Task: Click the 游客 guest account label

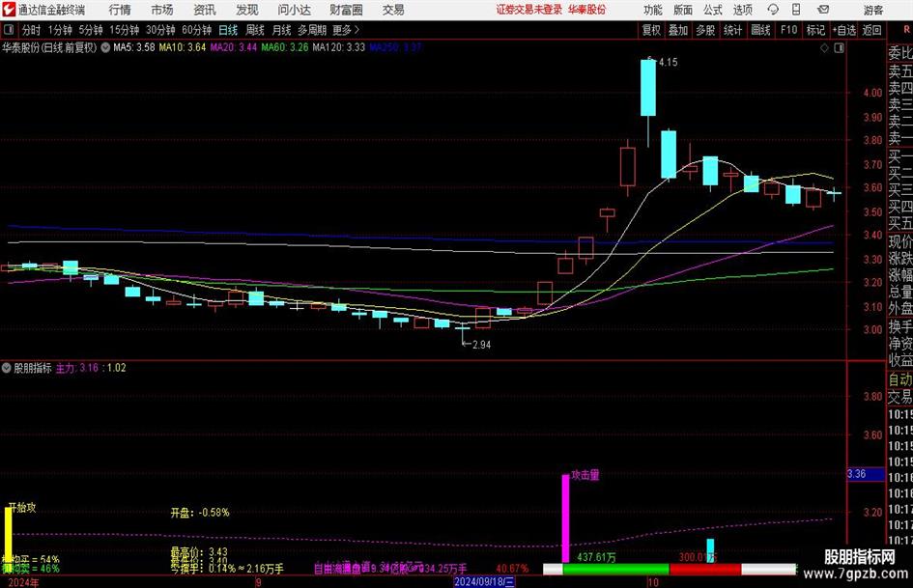Action: (873, 10)
